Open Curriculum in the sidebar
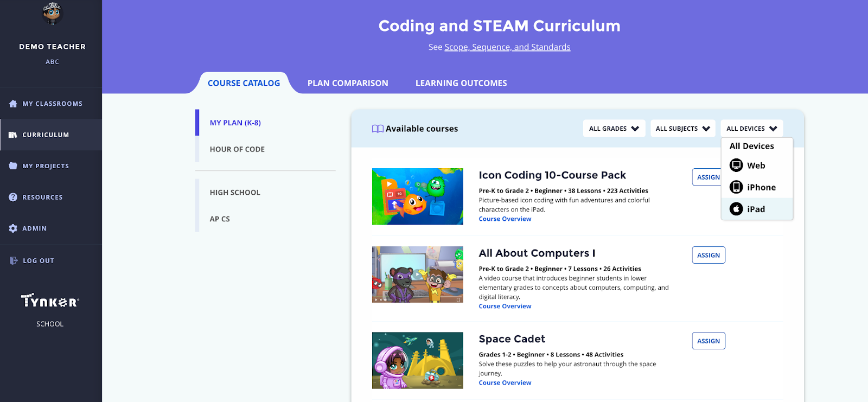The height and width of the screenshot is (402, 868). click(51, 135)
